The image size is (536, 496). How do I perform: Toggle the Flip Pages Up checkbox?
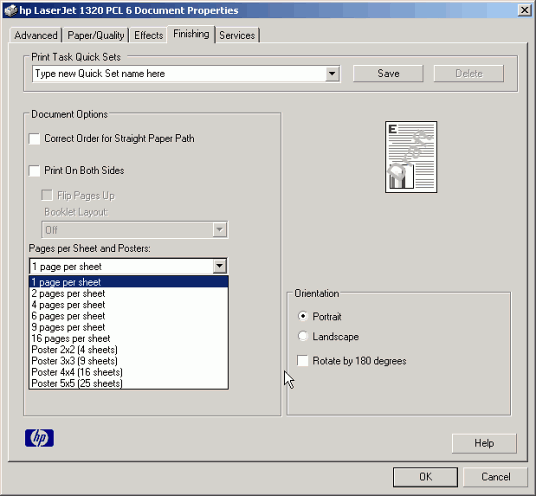tap(47, 195)
